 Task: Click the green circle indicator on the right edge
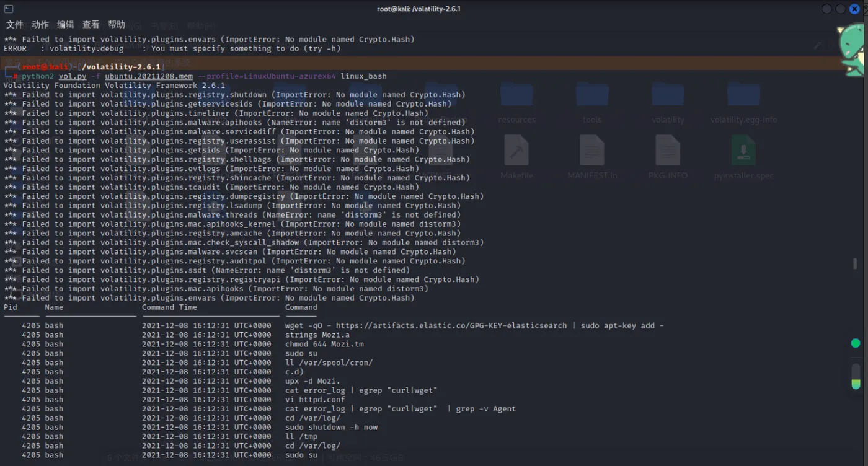856,343
